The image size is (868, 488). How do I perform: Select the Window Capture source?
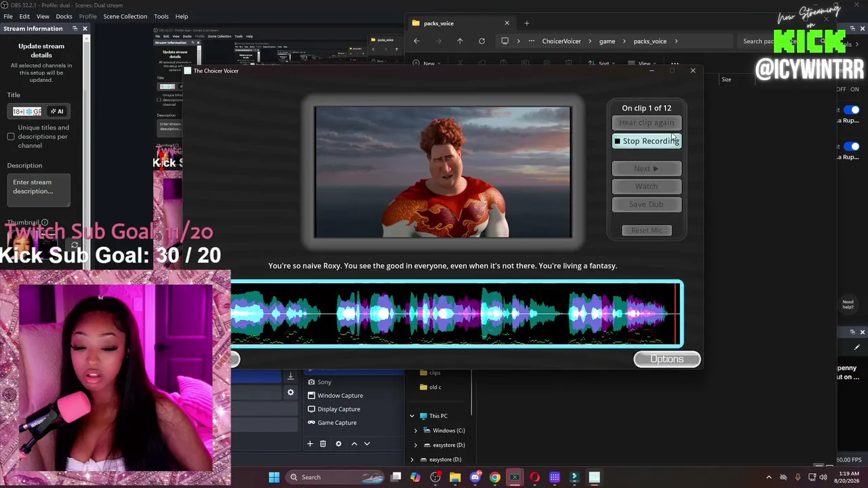[x=340, y=395]
